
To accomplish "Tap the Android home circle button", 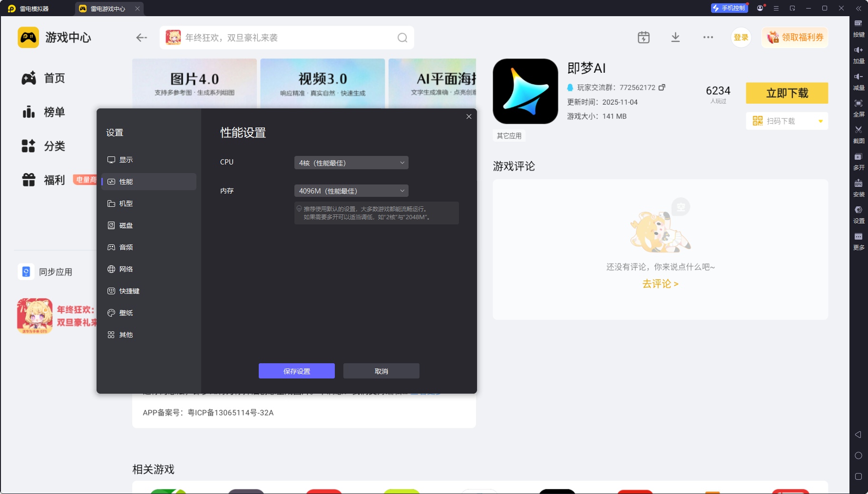I will (x=858, y=455).
